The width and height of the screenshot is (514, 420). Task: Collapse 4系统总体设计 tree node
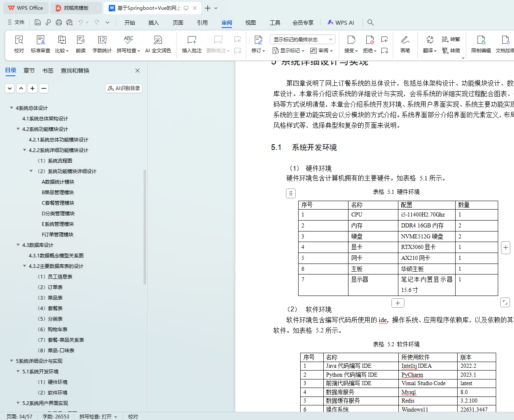click(11, 108)
